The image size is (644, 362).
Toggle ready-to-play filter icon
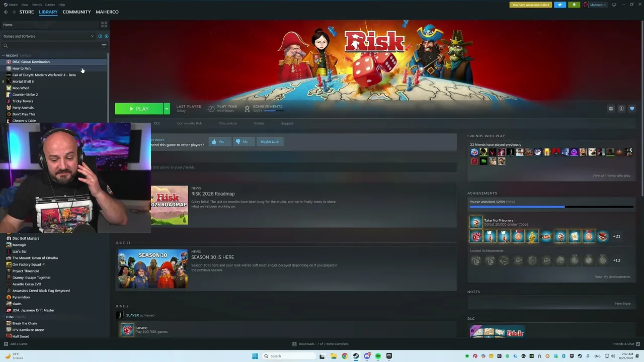point(106,36)
